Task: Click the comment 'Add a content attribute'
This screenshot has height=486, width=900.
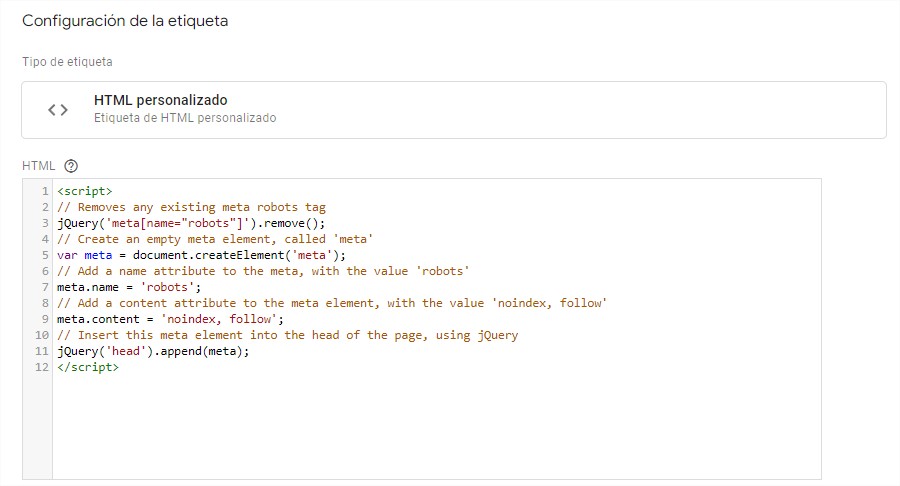Action: [x=332, y=304]
